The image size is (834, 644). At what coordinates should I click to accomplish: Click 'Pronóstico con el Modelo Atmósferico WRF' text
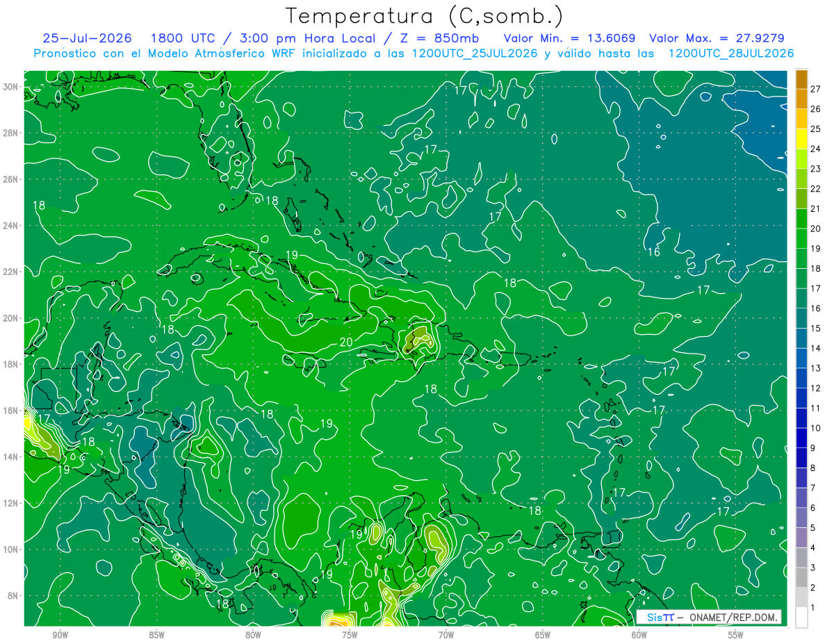pos(166,53)
